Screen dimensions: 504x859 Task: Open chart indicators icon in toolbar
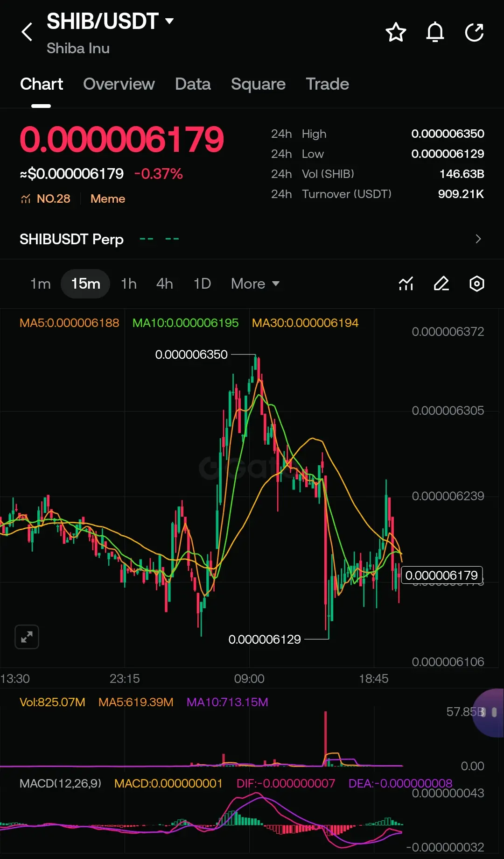pyautogui.click(x=406, y=284)
